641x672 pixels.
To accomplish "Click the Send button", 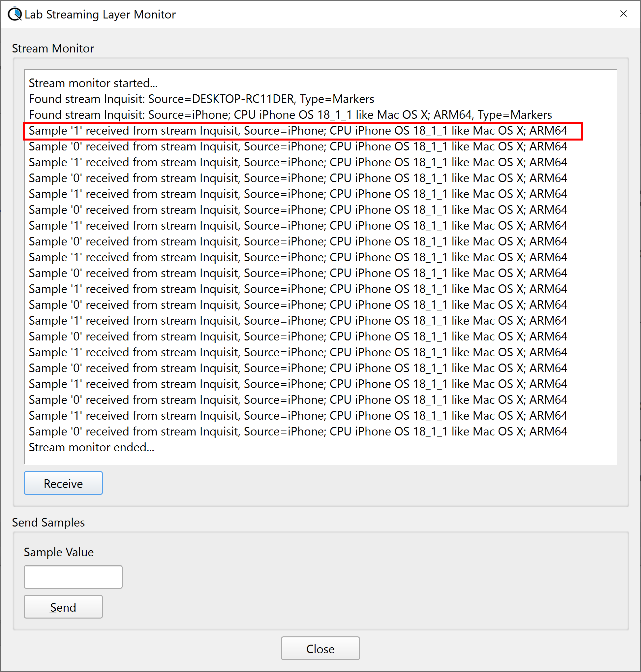I will click(63, 607).
